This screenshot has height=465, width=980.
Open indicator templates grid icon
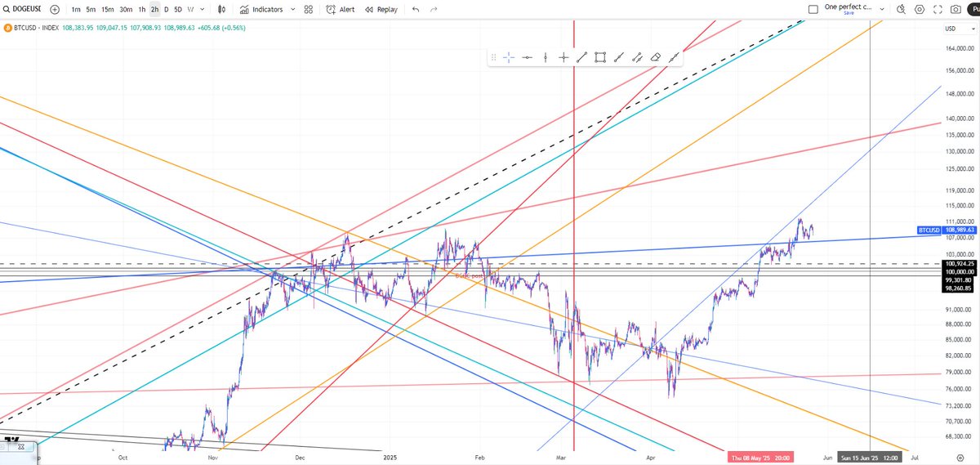point(309,9)
